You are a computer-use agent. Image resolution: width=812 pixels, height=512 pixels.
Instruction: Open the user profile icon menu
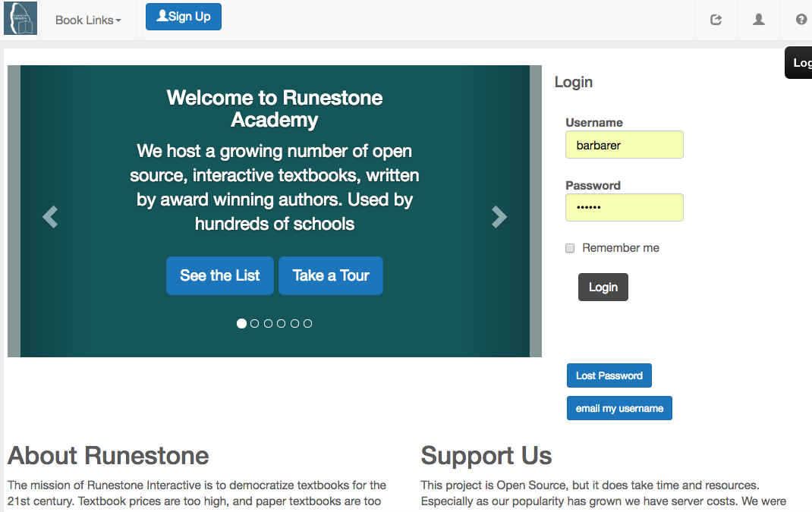coord(759,20)
